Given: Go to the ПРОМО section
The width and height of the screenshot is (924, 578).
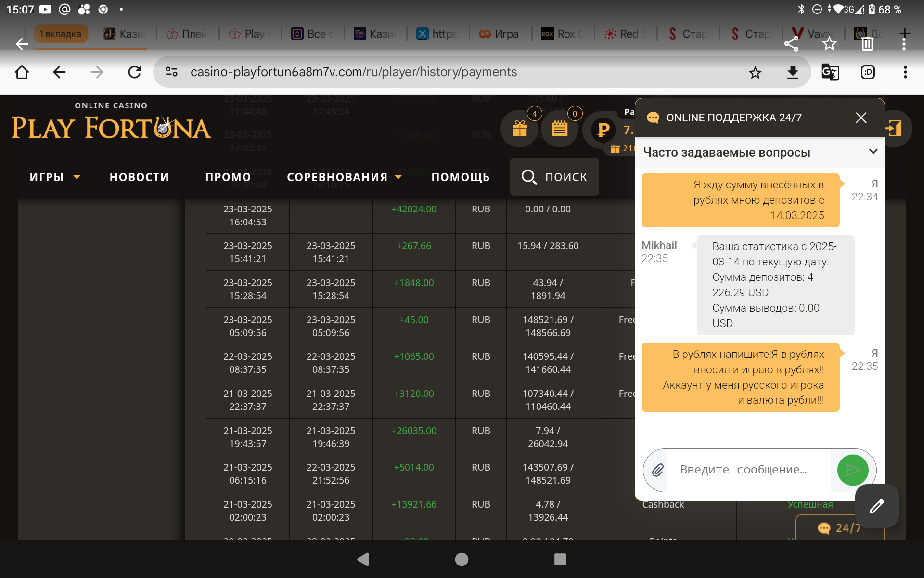Looking at the screenshot, I should 228,177.
